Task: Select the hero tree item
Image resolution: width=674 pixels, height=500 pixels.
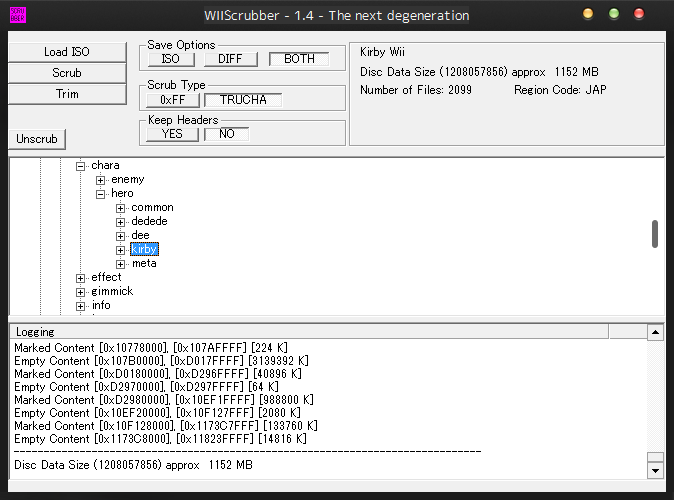Action: [122, 193]
